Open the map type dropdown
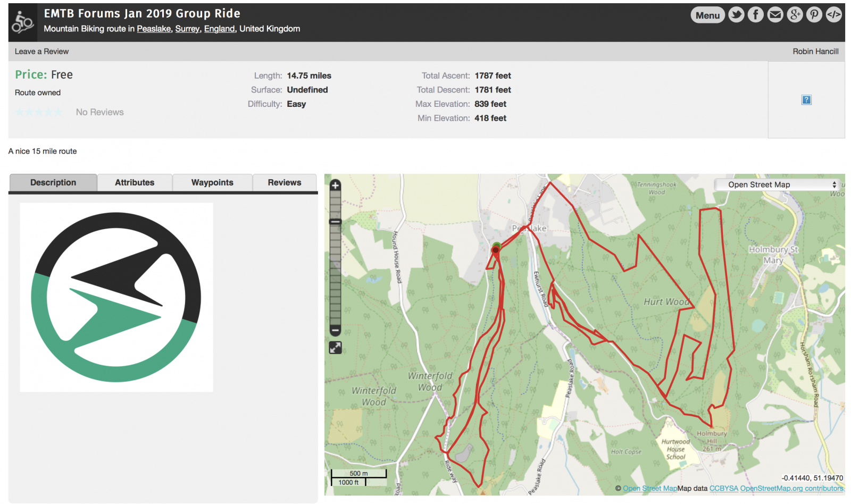The height and width of the screenshot is (504, 851). click(x=777, y=184)
